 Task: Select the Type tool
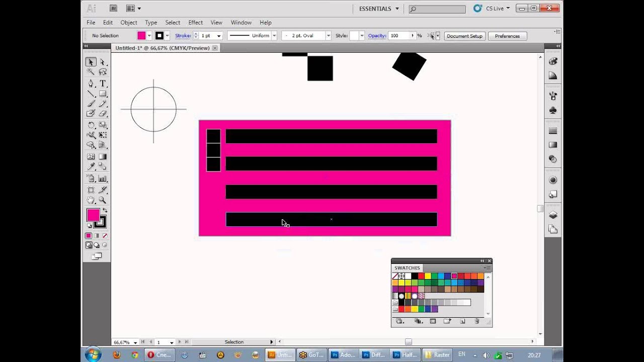tap(103, 83)
